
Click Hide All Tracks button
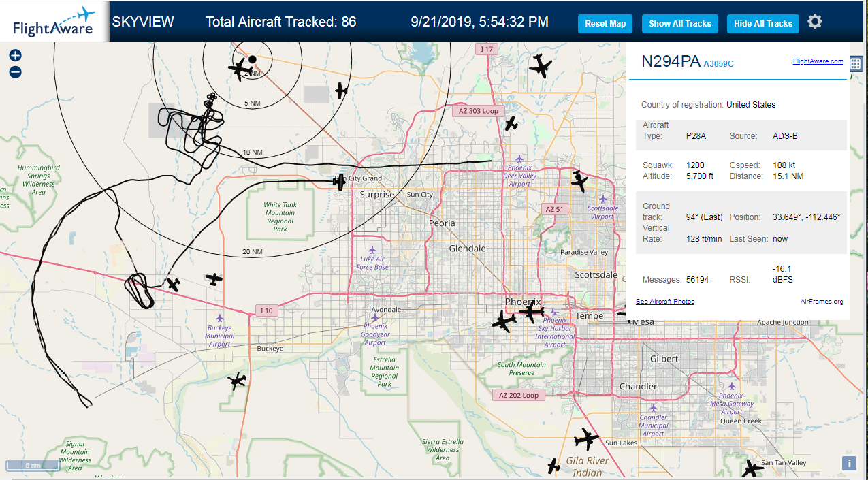tap(762, 24)
